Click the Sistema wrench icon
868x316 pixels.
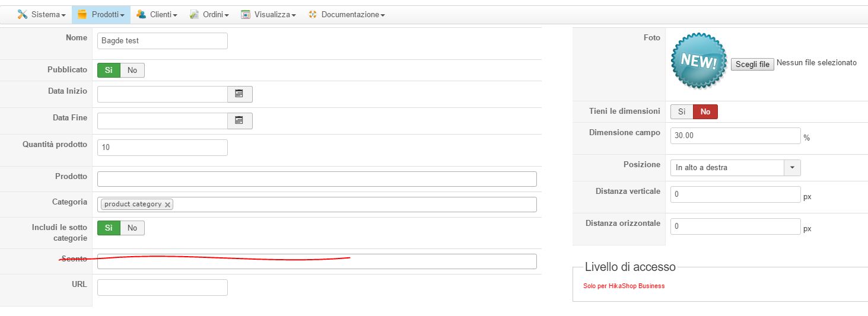pyautogui.click(x=23, y=14)
